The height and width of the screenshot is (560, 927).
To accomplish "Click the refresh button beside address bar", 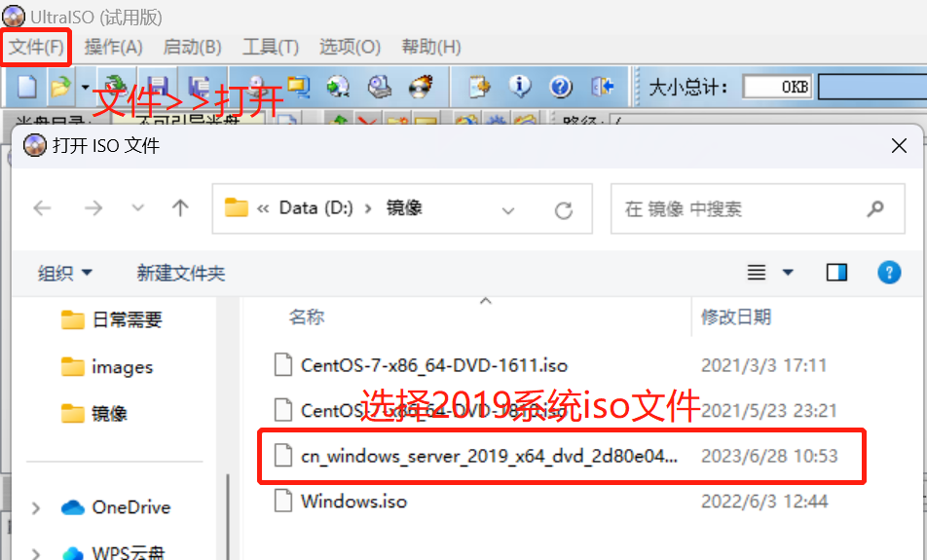I will pos(564,209).
